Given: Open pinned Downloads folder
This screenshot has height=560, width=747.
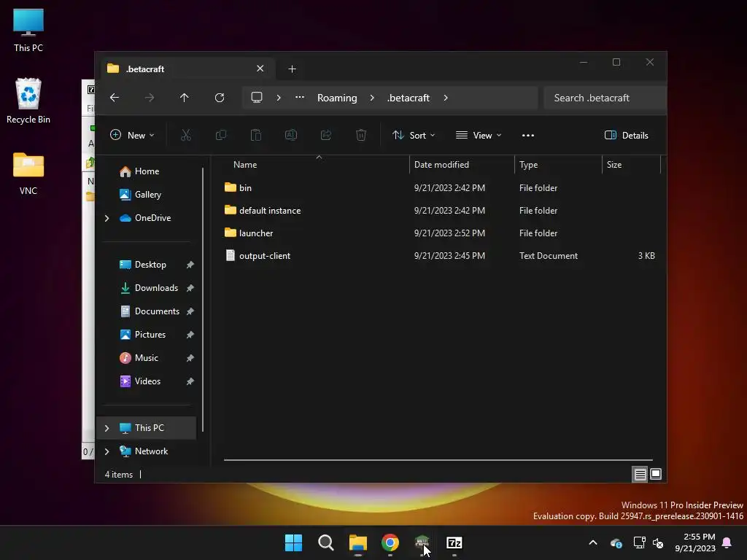Looking at the screenshot, I should 156,288.
